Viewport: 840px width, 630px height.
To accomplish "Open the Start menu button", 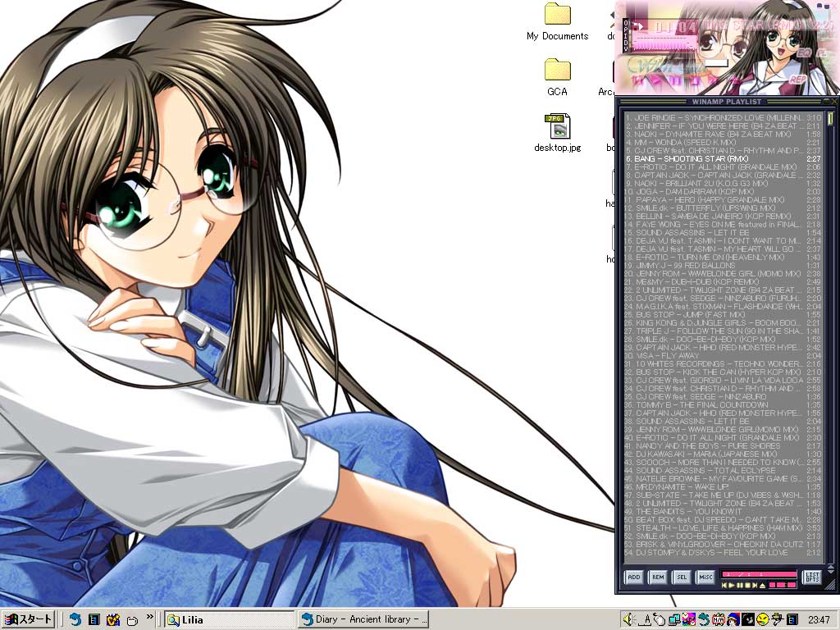I will (28, 619).
